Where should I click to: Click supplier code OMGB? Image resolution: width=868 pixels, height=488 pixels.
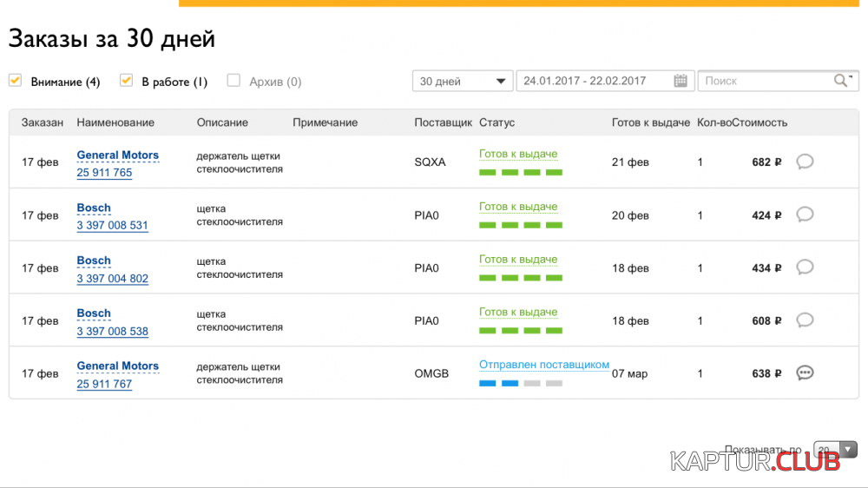click(x=431, y=373)
